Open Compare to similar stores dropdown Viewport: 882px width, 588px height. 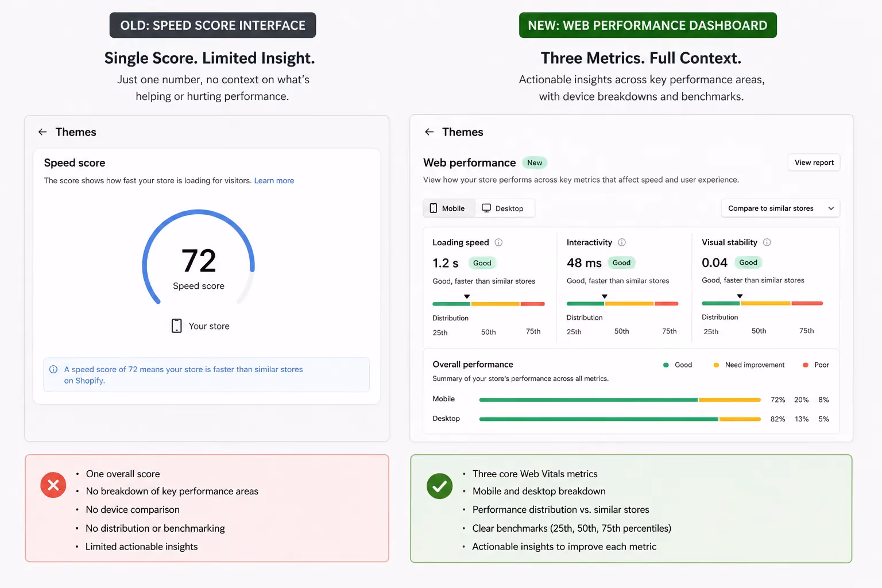[x=780, y=208]
